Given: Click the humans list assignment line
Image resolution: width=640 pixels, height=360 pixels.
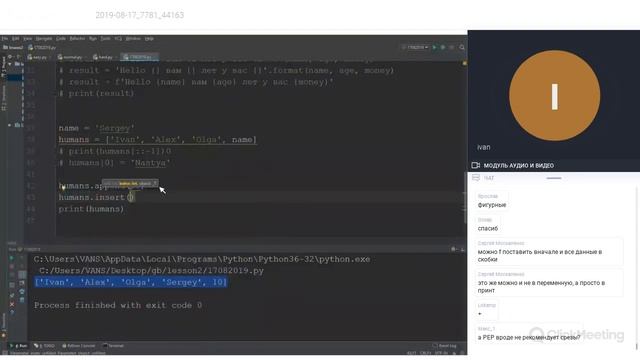Looking at the screenshot, I should pyautogui.click(x=158, y=140).
